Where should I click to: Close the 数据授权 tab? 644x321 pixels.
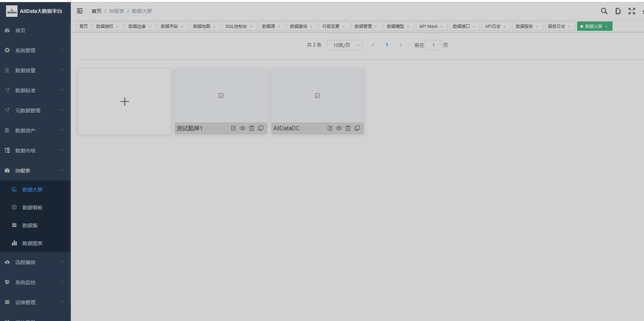(x=117, y=26)
